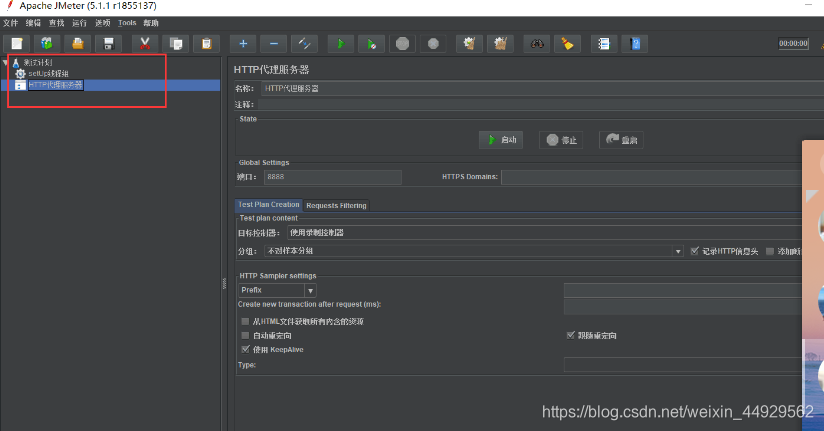Click the HTTPS Domains input field

652,177
